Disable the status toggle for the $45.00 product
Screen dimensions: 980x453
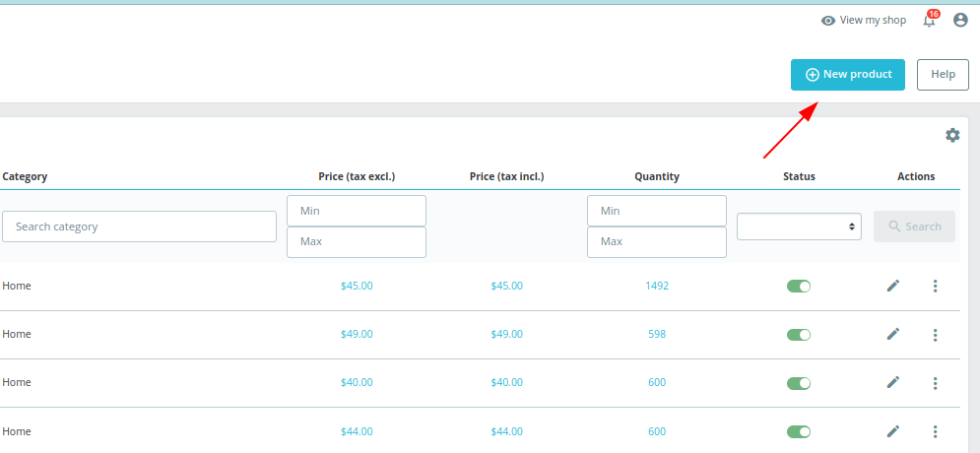(x=799, y=287)
